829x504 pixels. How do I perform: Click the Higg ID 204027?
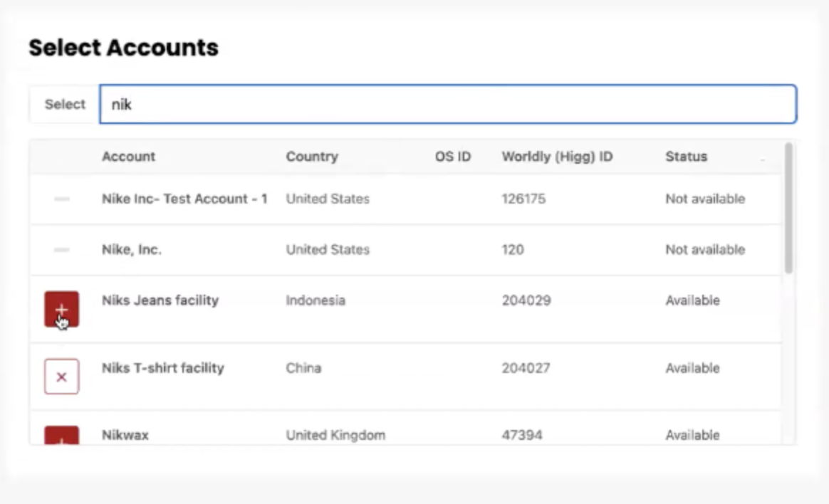[526, 368]
